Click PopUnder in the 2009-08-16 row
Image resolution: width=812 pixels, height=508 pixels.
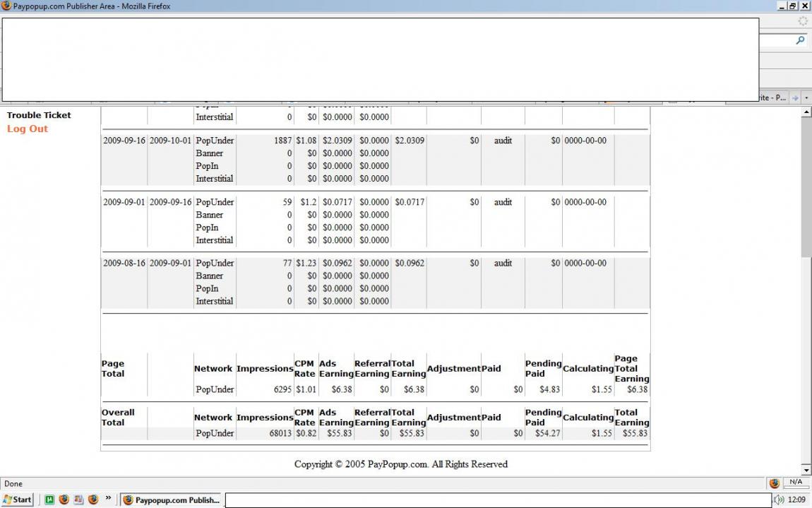coord(215,264)
